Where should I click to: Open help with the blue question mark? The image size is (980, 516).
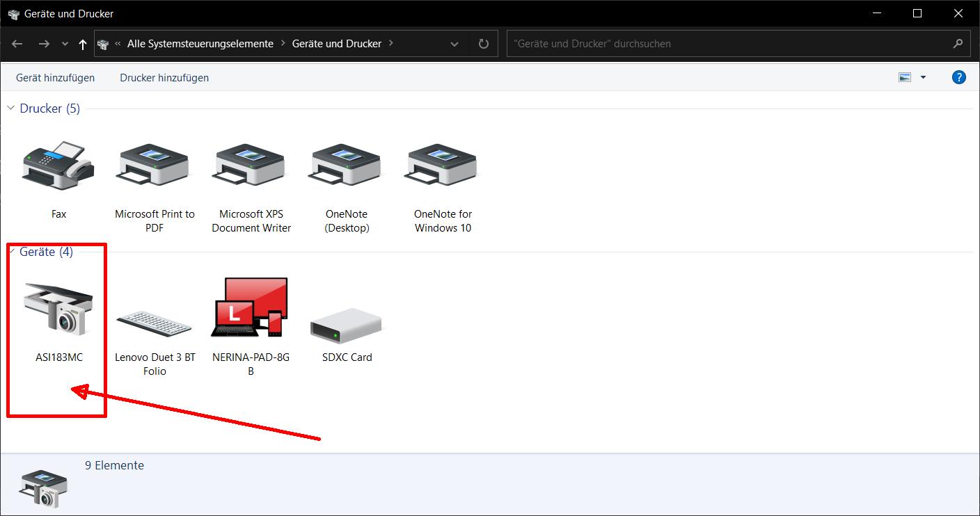tap(958, 77)
